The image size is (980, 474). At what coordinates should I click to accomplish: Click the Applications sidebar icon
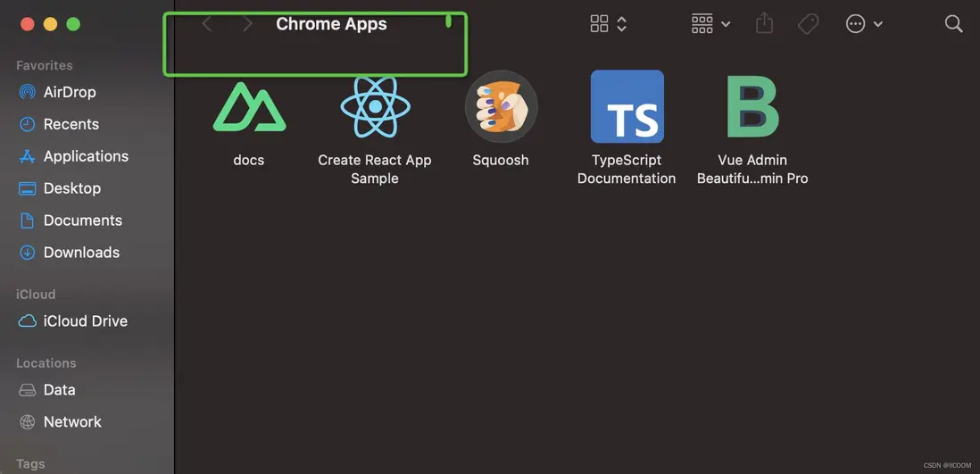pyautogui.click(x=27, y=156)
